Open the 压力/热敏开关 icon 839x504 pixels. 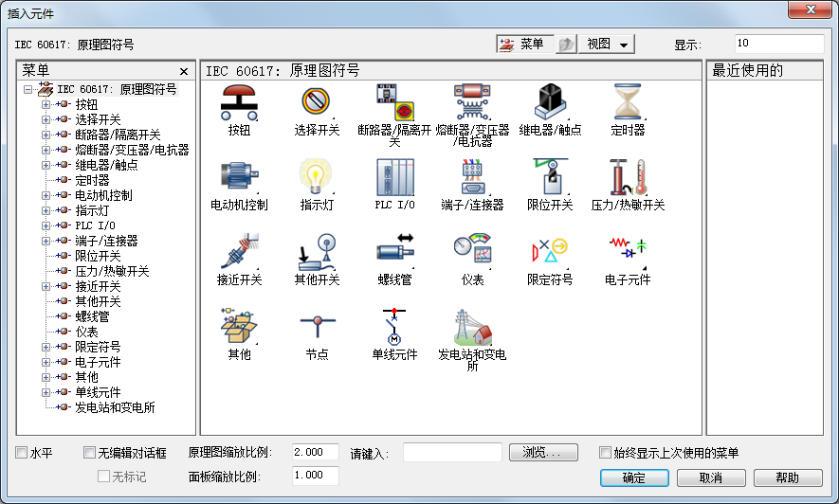pos(628,177)
